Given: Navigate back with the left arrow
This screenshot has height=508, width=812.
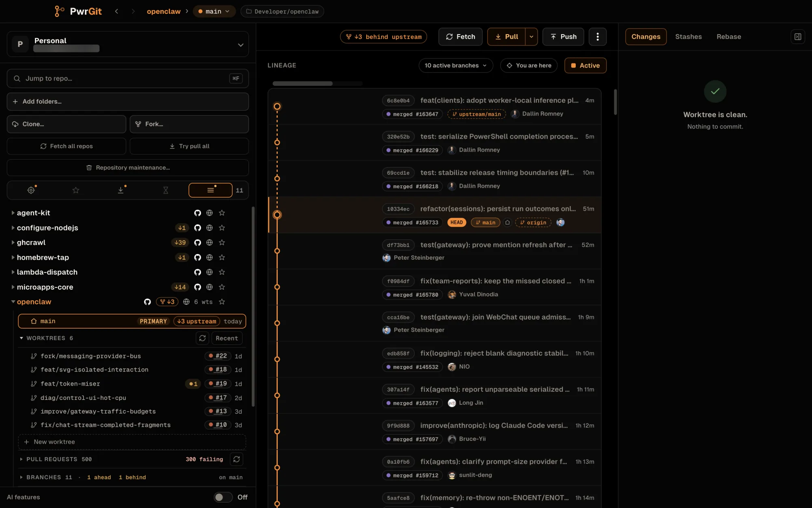Looking at the screenshot, I should [117, 11].
